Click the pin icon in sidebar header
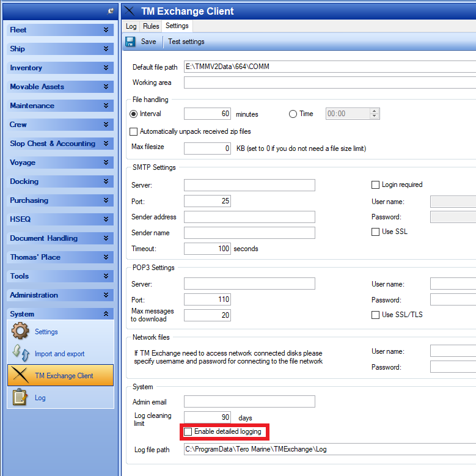Screen dimensions: 476x476 [111, 11]
